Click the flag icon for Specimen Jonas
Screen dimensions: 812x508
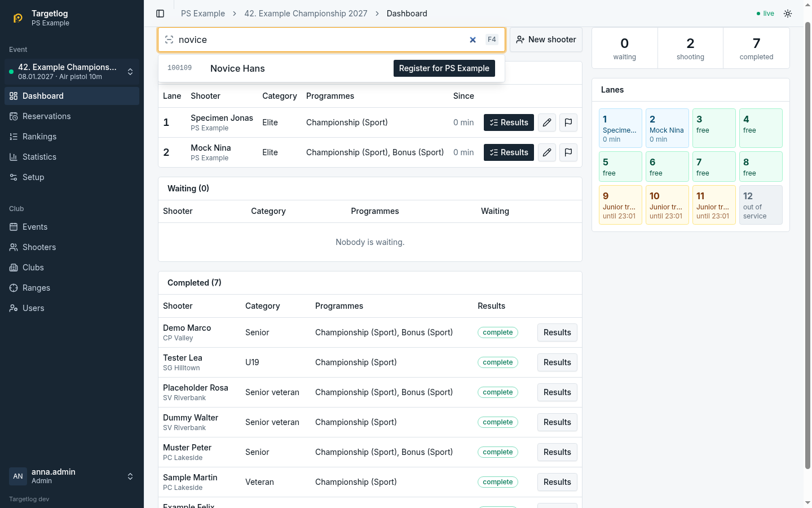click(568, 122)
